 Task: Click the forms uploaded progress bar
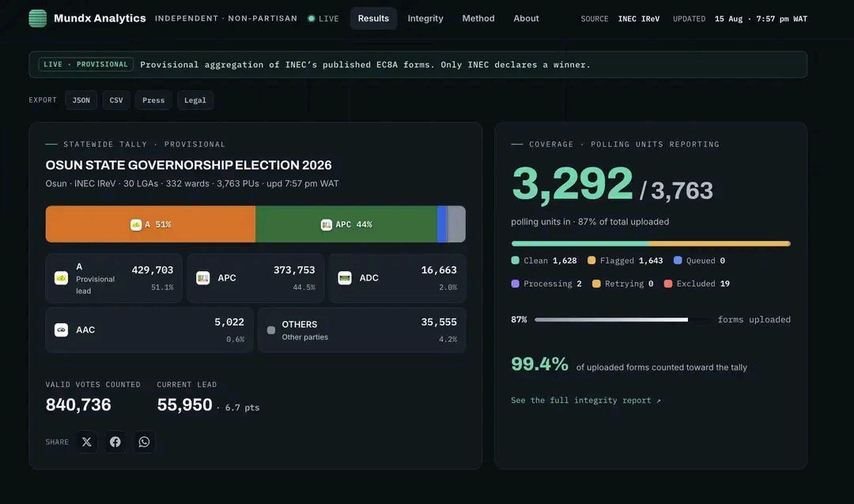pos(622,320)
